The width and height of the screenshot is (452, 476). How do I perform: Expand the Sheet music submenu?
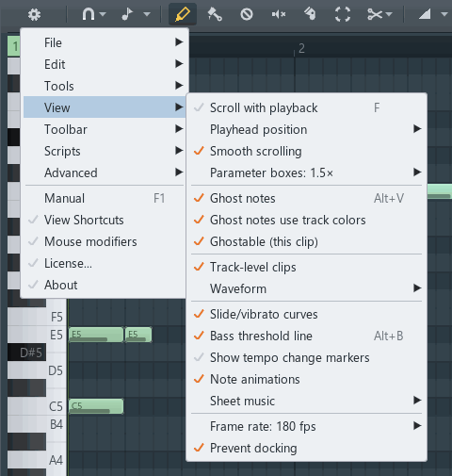click(x=307, y=401)
